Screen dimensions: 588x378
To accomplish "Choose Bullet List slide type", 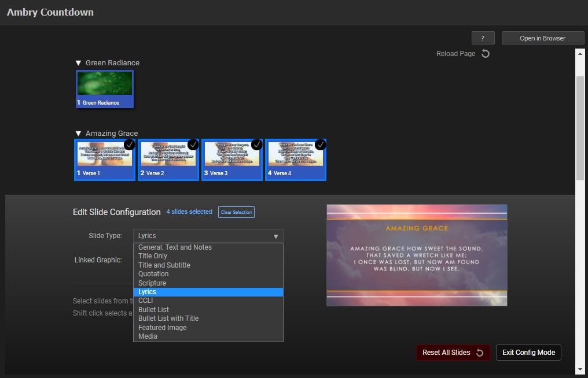I will [x=208, y=310].
